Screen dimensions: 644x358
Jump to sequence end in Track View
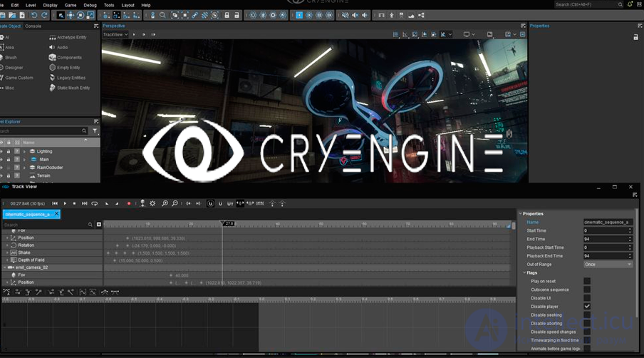[x=84, y=203]
